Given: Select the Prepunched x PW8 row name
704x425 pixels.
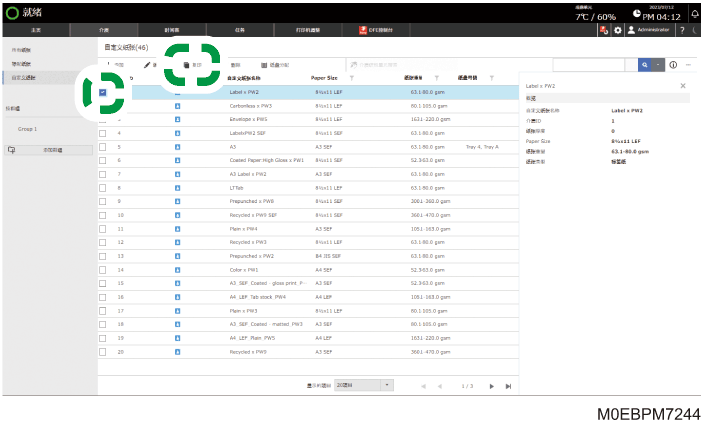Looking at the screenshot, I should [x=251, y=202].
